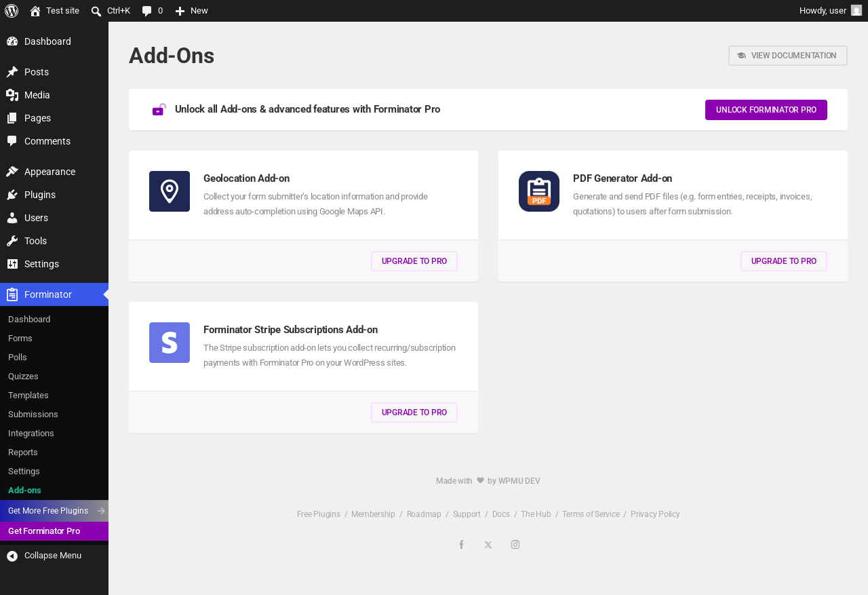Collapse the admin sidebar menu

[x=44, y=556]
